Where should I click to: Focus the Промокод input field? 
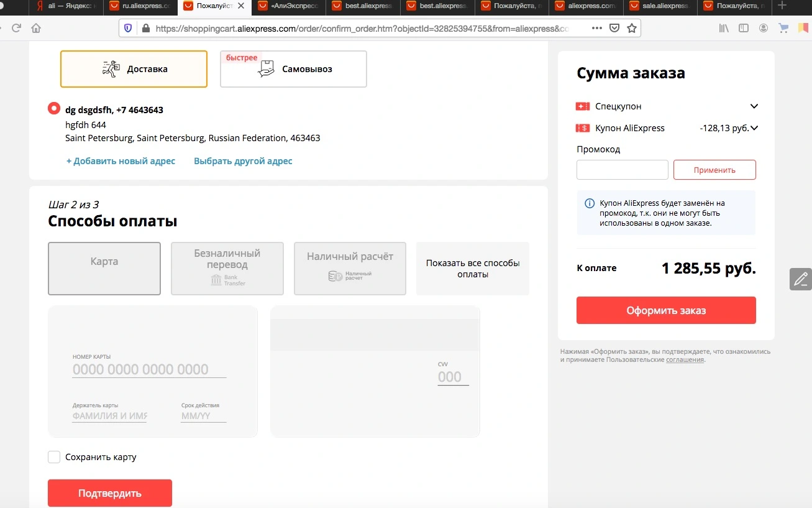[623, 170]
